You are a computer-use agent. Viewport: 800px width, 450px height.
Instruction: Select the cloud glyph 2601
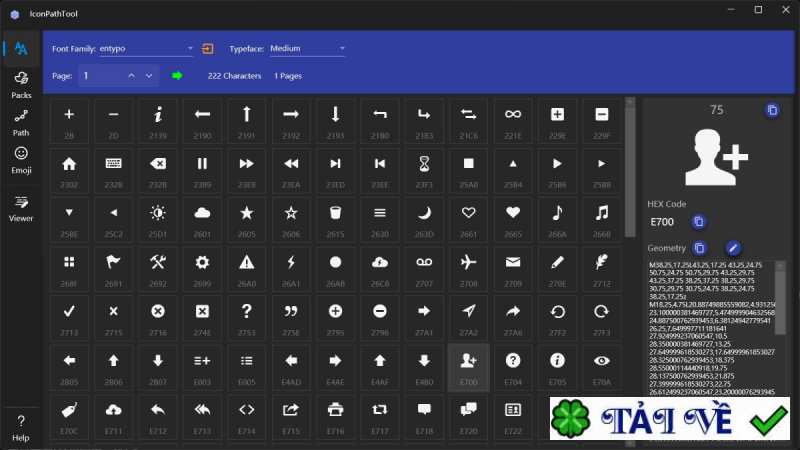click(x=202, y=219)
